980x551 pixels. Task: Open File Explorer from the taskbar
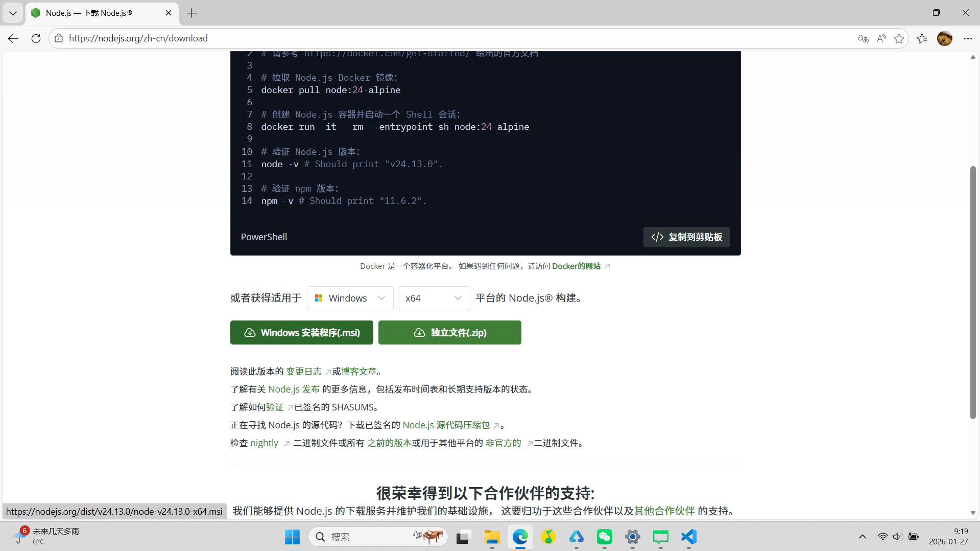click(x=492, y=537)
